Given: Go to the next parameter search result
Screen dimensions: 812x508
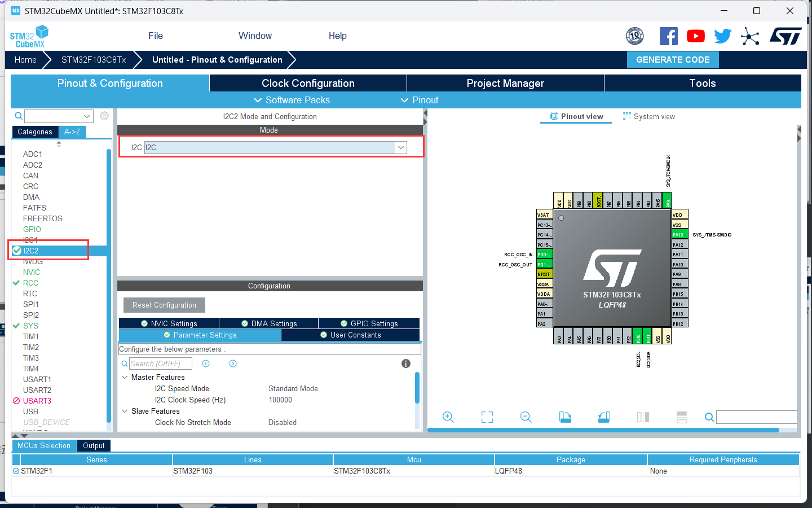Looking at the screenshot, I should (233, 364).
